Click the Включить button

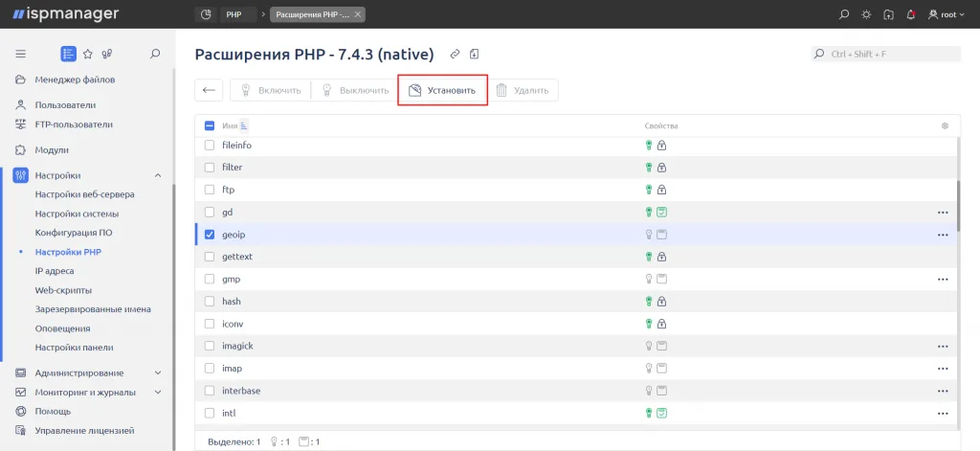point(271,90)
